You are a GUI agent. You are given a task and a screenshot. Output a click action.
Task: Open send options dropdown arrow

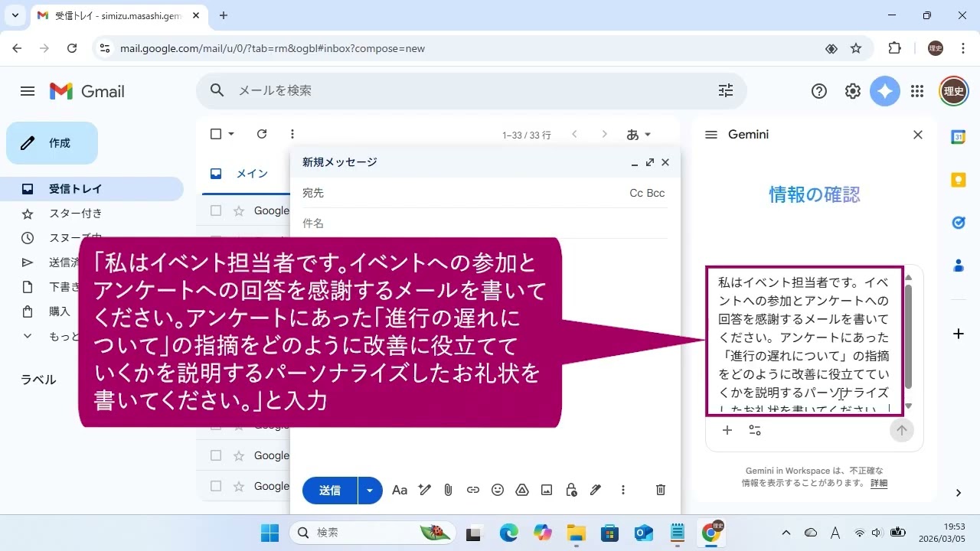click(x=370, y=490)
